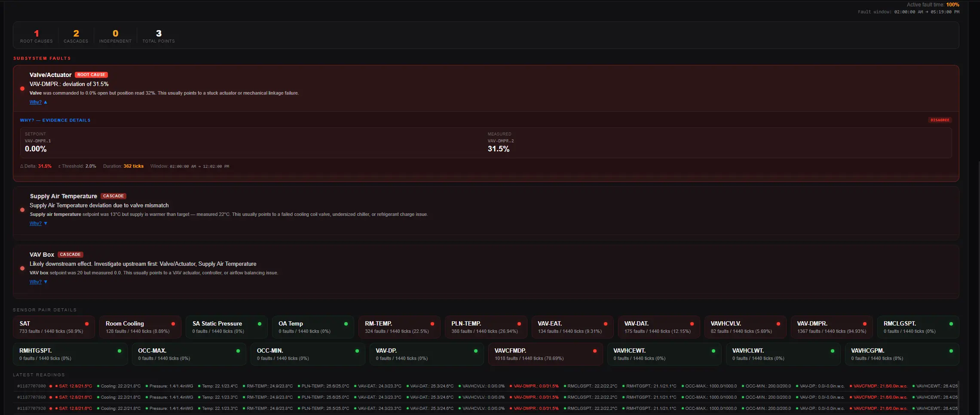Click green indicator on OCC-MIN card
980x415 pixels.
[357, 351]
